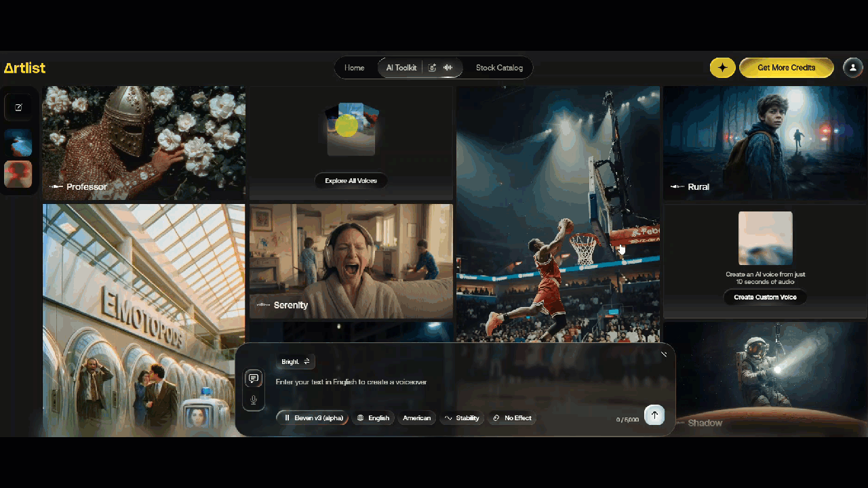
Task: Open the English language dropdown
Action: (374, 418)
